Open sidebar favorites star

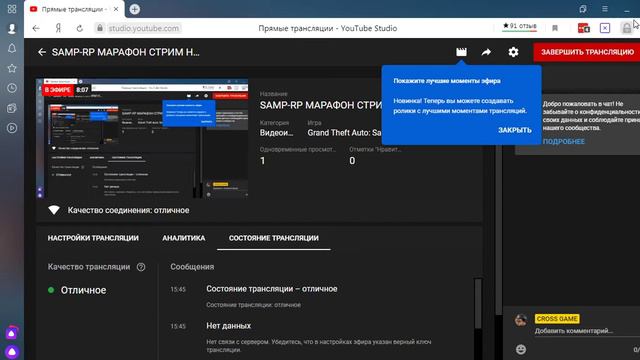click(12, 68)
